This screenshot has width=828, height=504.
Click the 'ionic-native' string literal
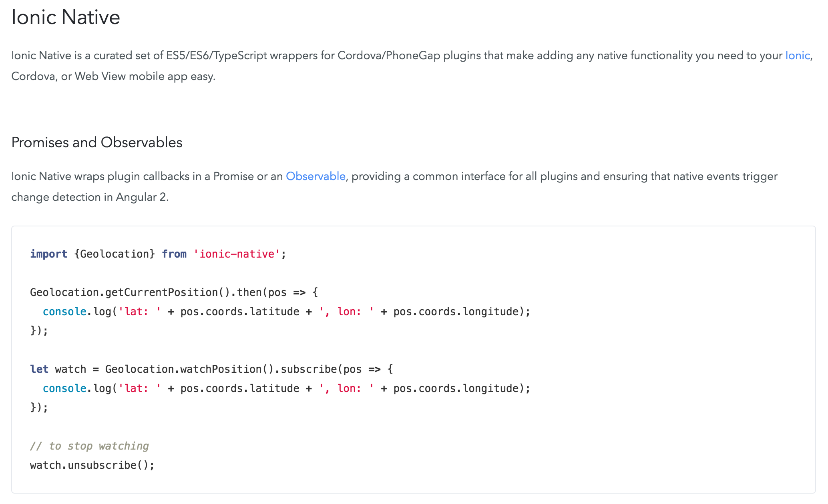(x=237, y=254)
